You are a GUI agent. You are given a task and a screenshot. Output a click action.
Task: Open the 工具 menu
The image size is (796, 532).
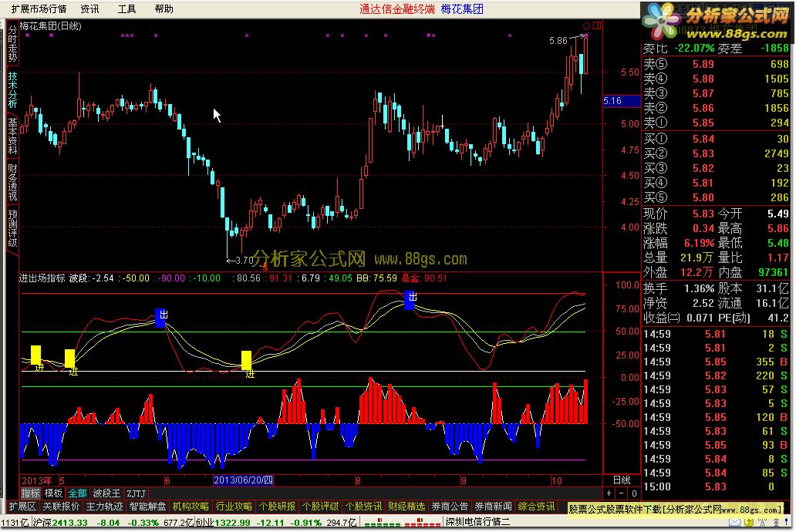[x=127, y=9]
